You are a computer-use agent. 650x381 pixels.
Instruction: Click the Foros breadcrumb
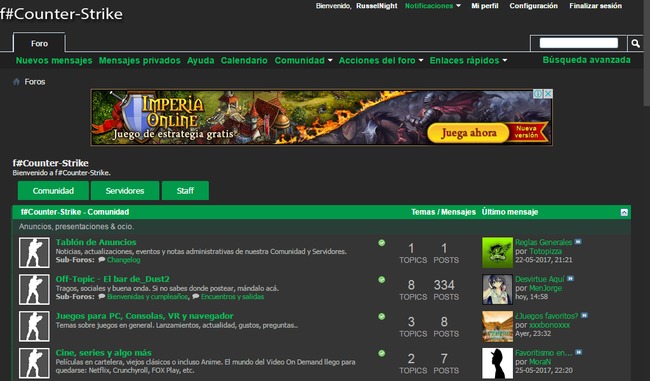pos(35,82)
